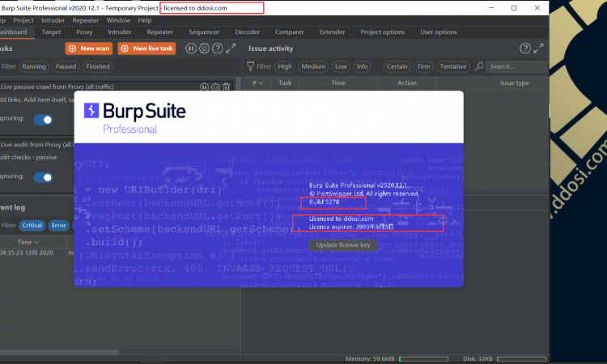The height and width of the screenshot is (364, 607).
Task: Expand the Tasks panel to full size
Action: pyautogui.click(x=231, y=49)
